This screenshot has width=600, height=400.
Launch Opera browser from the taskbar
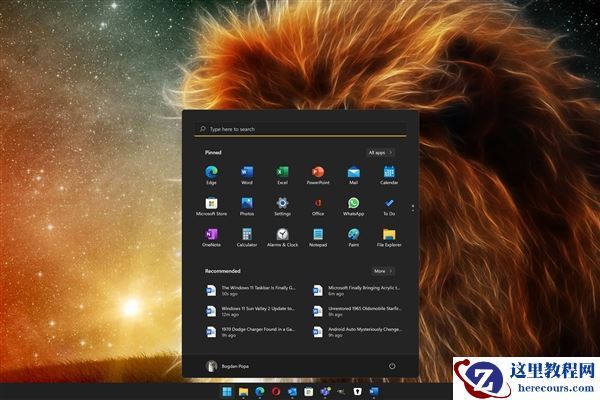click(x=276, y=391)
